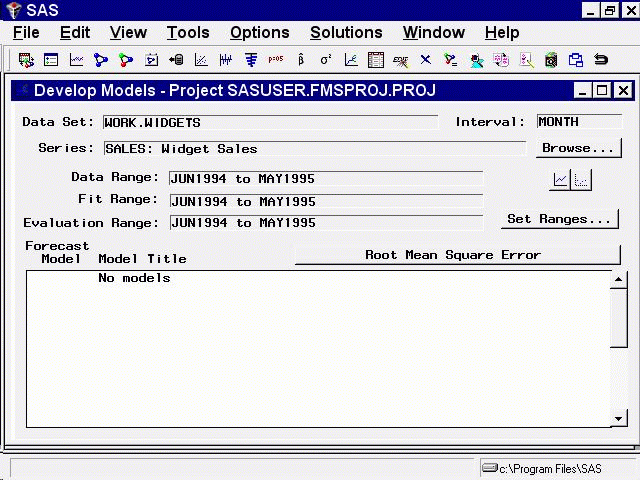The height and width of the screenshot is (480, 640).
Task: Click the forecast graph axes toolbar icon
Action: pyautogui.click(x=351, y=60)
